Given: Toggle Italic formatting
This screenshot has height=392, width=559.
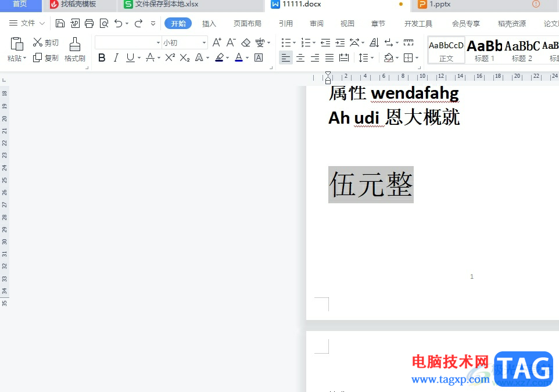Looking at the screenshot, I should point(116,57).
